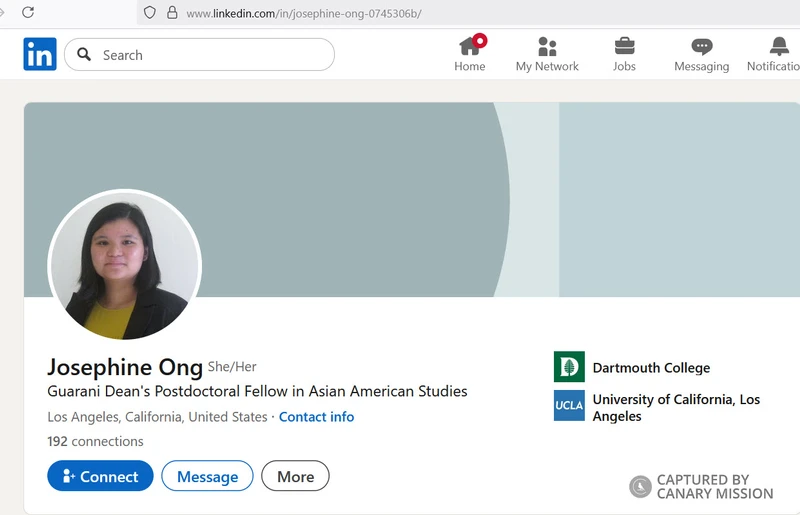800x515 pixels.
Task: View the 192 connections list
Action: (95, 441)
